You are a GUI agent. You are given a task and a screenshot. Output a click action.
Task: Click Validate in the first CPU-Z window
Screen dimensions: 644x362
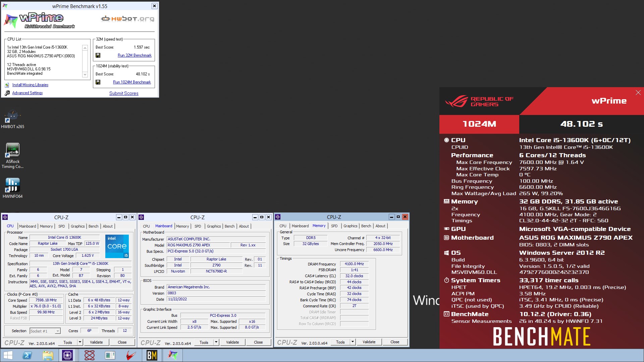96,342
